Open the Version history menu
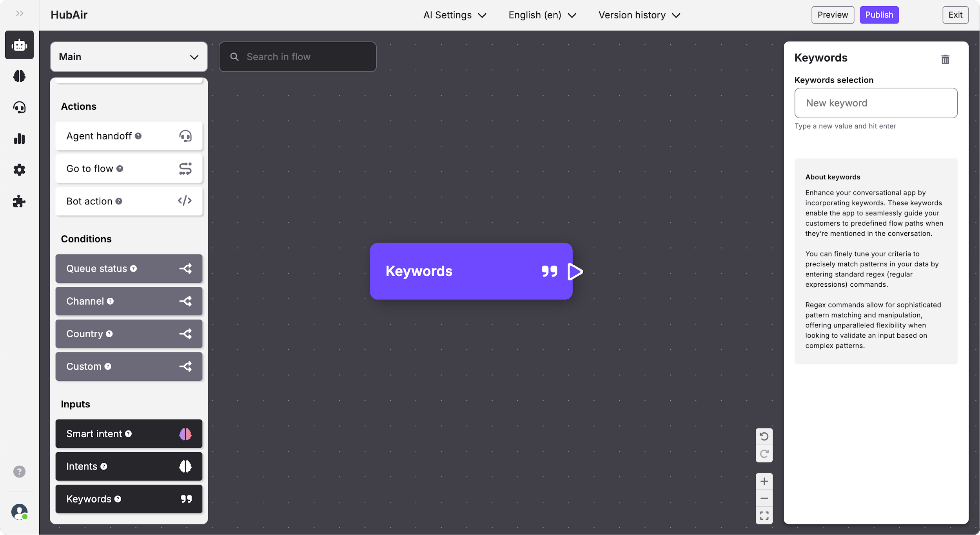The height and width of the screenshot is (535, 980). [x=639, y=15]
